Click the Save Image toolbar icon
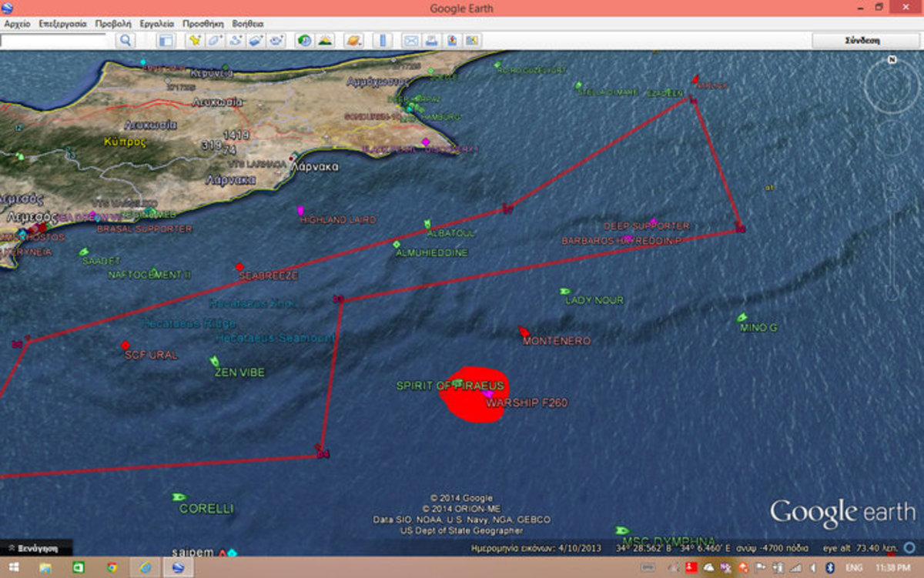This screenshot has height=578, width=924. [452, 41]
